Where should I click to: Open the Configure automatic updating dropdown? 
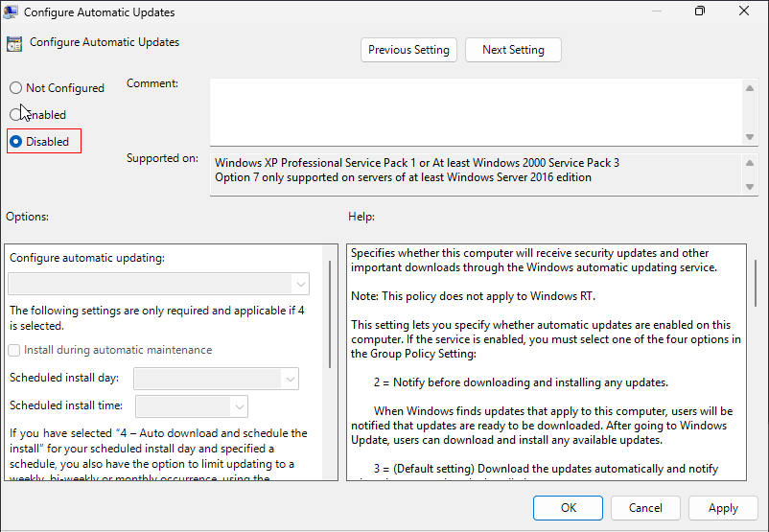tap(158, 284)
